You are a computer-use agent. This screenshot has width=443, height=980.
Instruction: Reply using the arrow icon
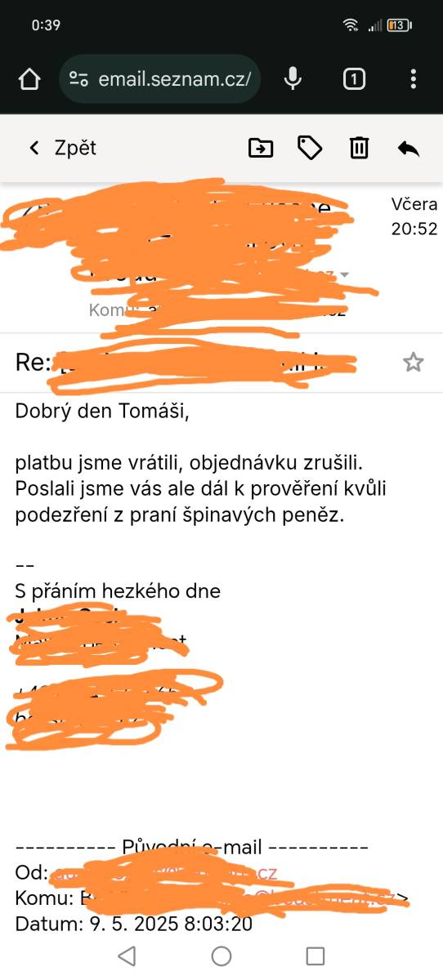[x=408, y=148]
